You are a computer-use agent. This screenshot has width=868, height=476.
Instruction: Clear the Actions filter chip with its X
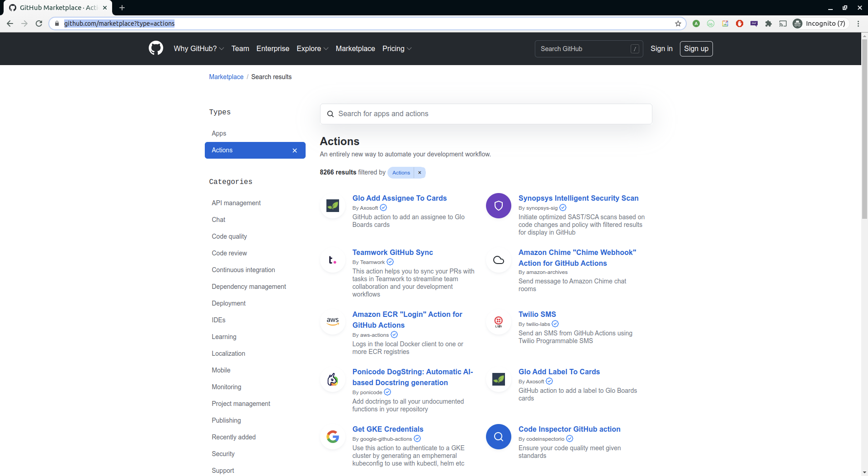pos(420,173)
